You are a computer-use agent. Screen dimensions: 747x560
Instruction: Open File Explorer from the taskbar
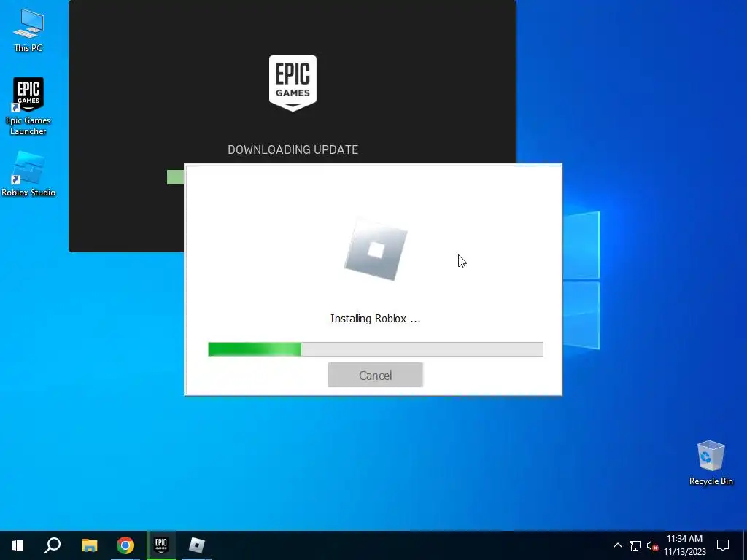tap(89, 545)
